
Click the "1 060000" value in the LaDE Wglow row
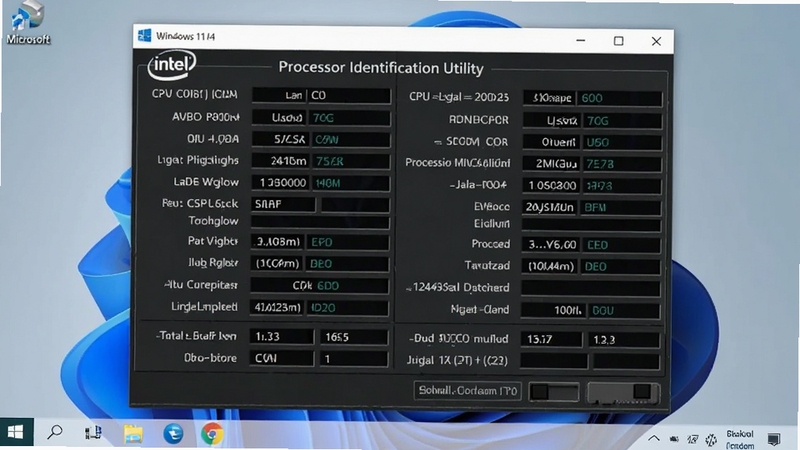pyautogui.click(x=280, y=183)
